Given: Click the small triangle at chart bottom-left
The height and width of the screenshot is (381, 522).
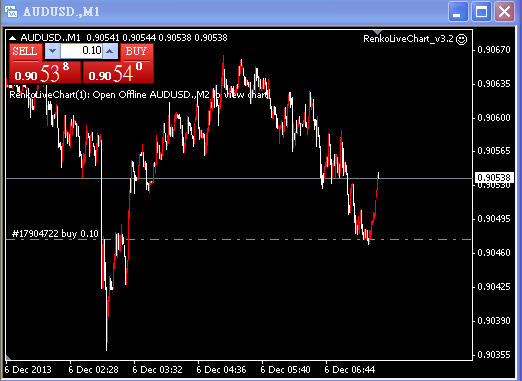Looking at the screenshot, I should [x=8, y=358].
